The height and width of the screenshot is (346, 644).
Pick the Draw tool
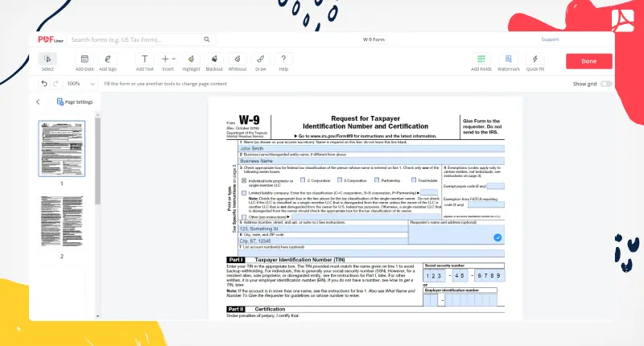point(260,62)
